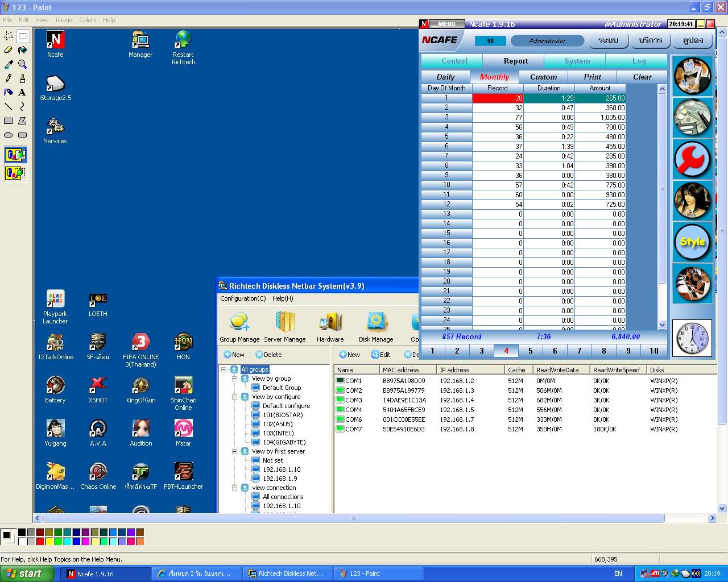Select the rectangular Select tool in Paint

click(x=23, y=36)
